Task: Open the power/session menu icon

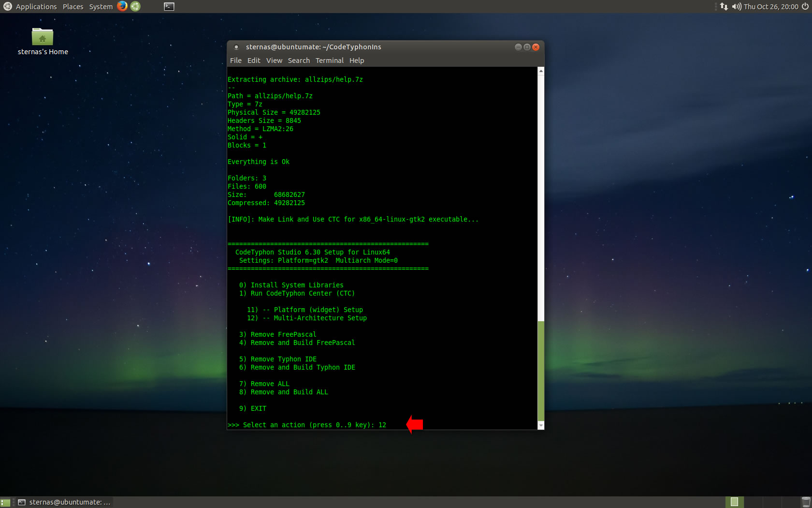Action: tap(805, 6)
